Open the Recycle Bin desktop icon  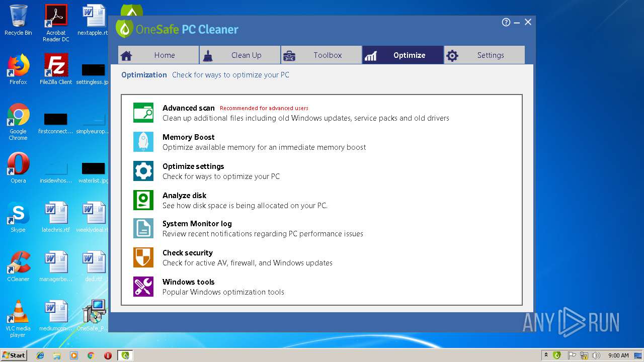18,21
